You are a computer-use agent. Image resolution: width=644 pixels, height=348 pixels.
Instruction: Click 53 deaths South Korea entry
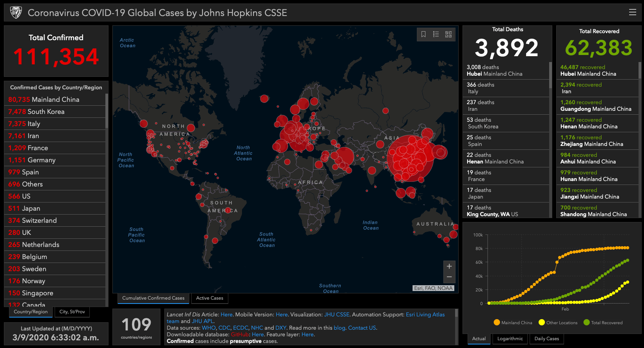(x=506, y=123)
